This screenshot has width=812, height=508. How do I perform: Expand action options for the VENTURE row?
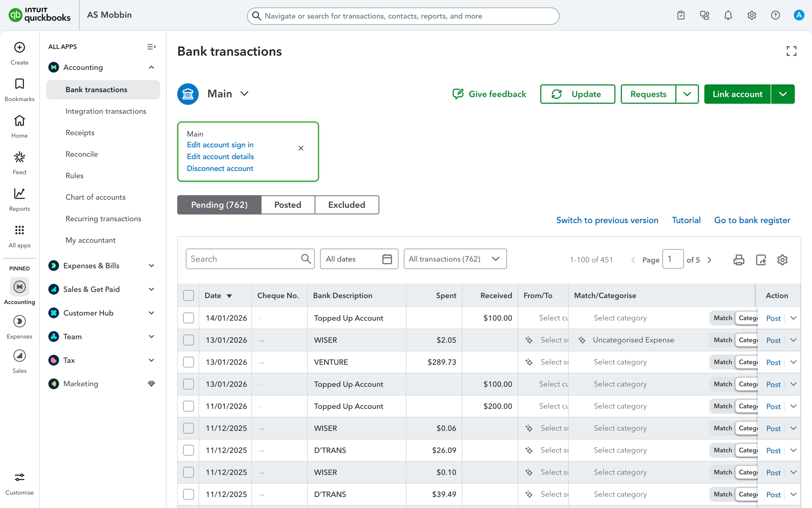pos(793,362)
